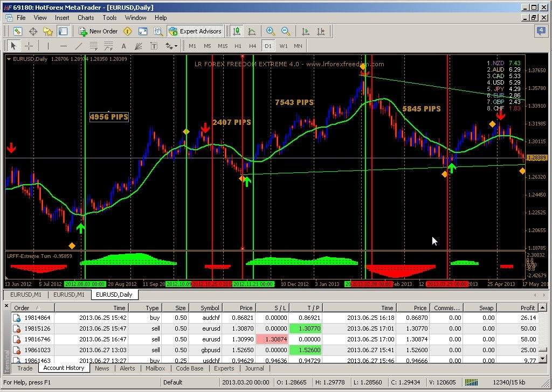The image size is (552, 392).
Task: Switch timeframe to W1
Action: click(284, 46)
